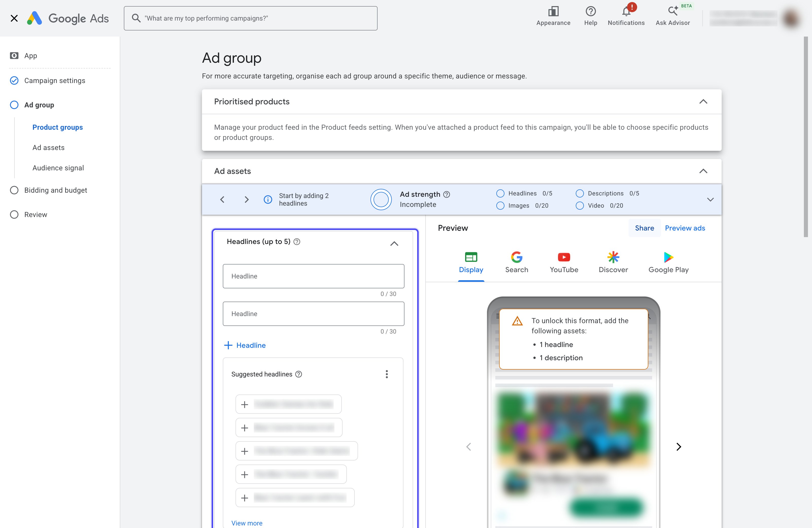Select the Discover preview tab
Viewport: 812px width, 528px height.
point(613,263)
